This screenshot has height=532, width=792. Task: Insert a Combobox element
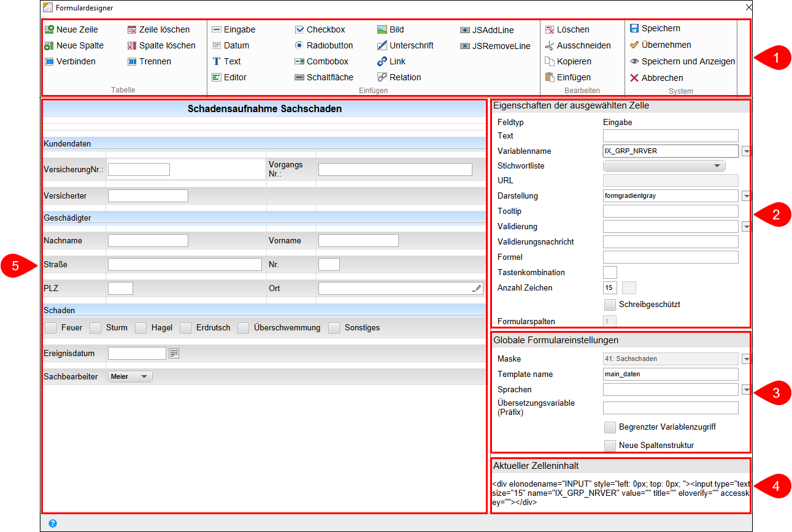click(321, 61)
